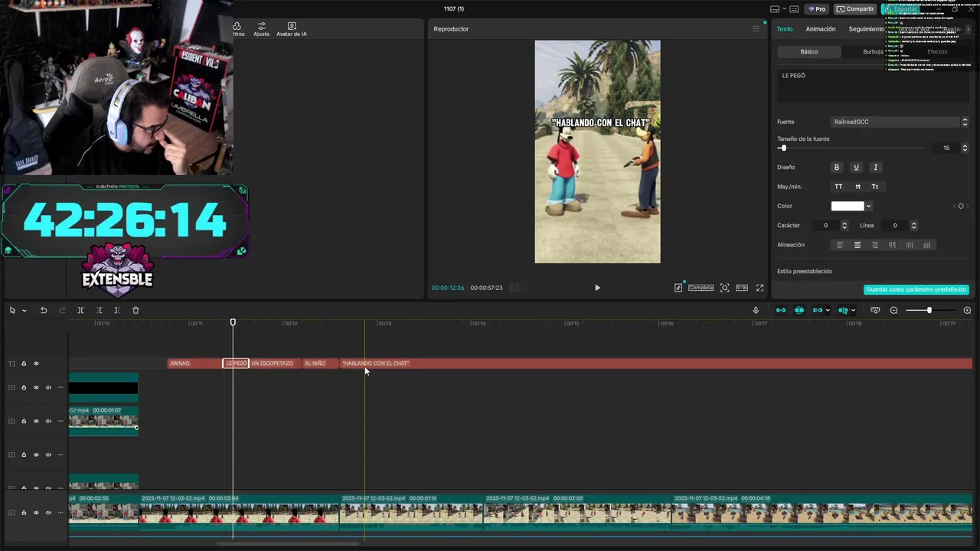Viewport: 980px width, 551px height.
Task: Select the Burbuja sub-tab
Action: point(873,52)
